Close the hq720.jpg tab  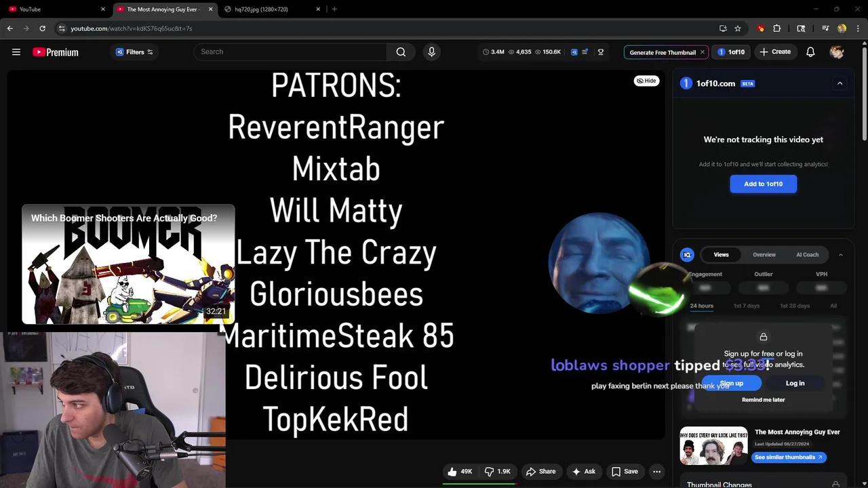[x=319, y=9]
